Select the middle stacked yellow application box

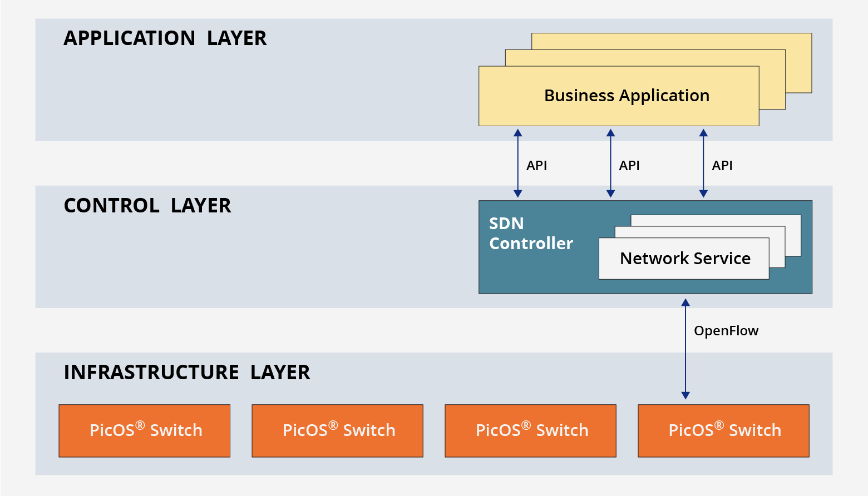(772, 83)
